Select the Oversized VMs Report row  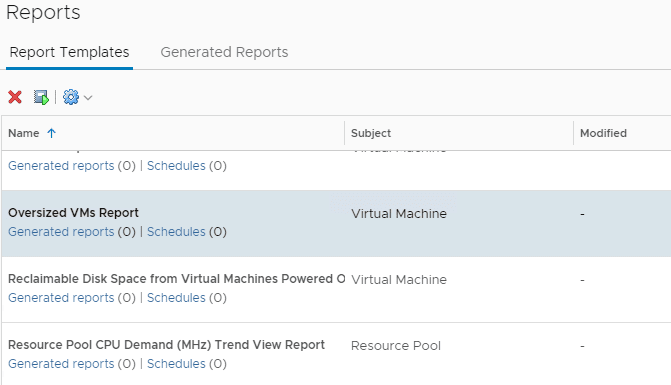(x=336, y=224)
